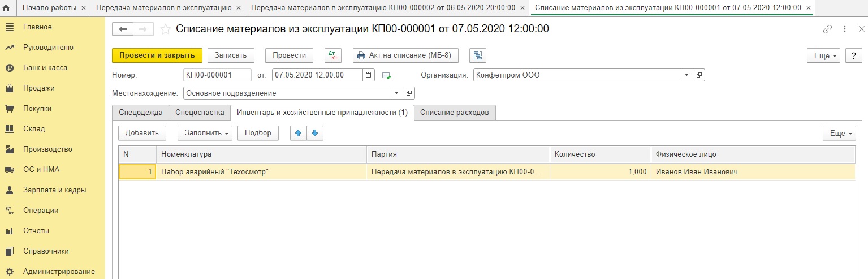Expand the Организация dropdown list
The width and height of the screenshot is (868, 279).
[x=686, y=75]
